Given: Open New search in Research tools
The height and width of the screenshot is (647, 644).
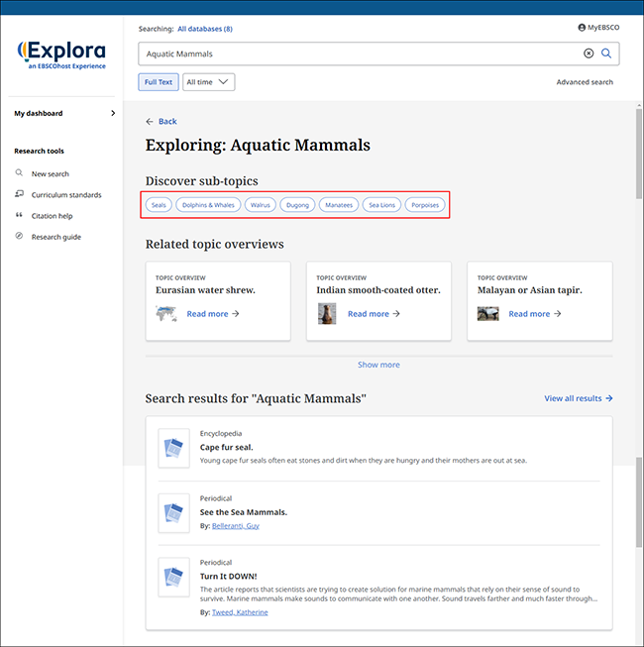Looking at the screenshot, I should [51, 174].
